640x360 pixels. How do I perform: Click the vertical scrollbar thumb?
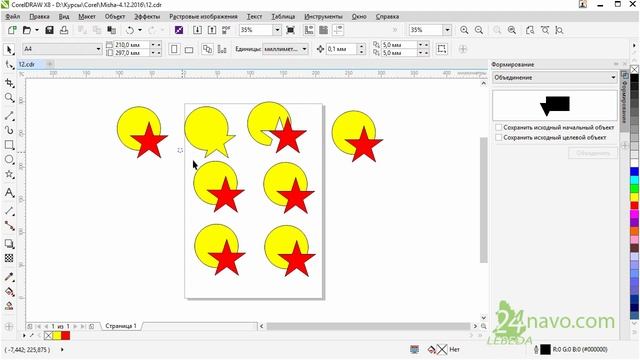[x=484, y=200]
